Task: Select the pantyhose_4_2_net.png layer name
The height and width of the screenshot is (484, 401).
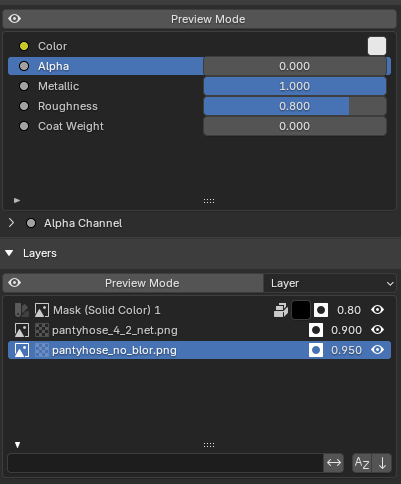Action: tap(115, 330)
